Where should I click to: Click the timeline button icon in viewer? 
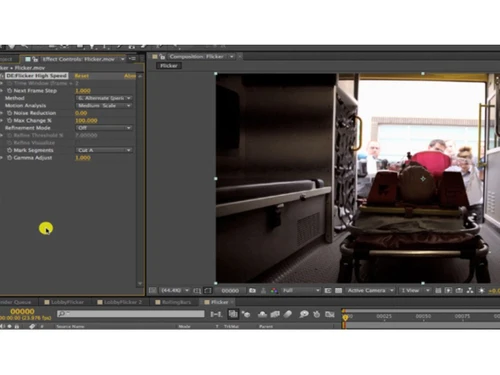(x=459, y=291)
